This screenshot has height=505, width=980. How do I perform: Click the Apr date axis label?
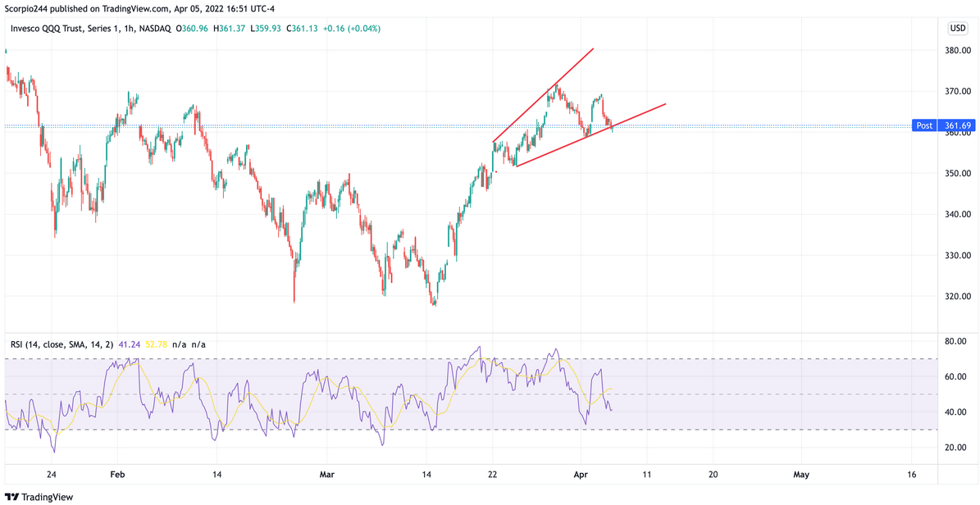581,475
